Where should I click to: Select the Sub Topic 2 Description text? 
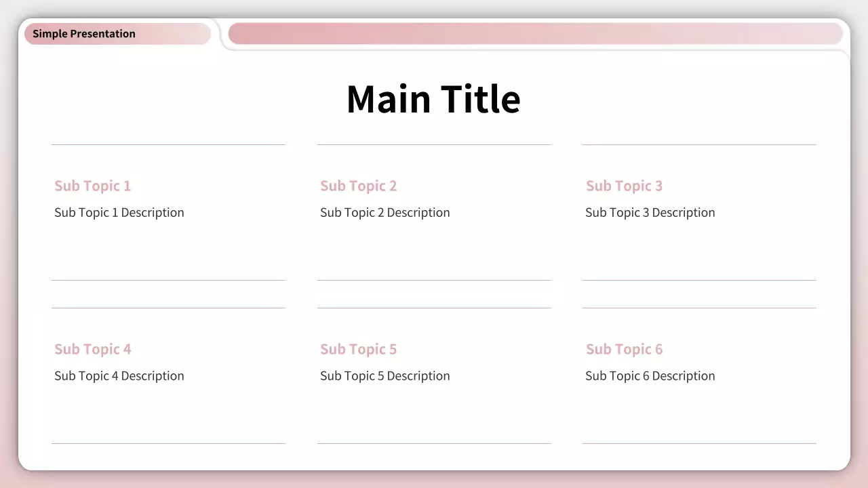click(x=385, y=213)
